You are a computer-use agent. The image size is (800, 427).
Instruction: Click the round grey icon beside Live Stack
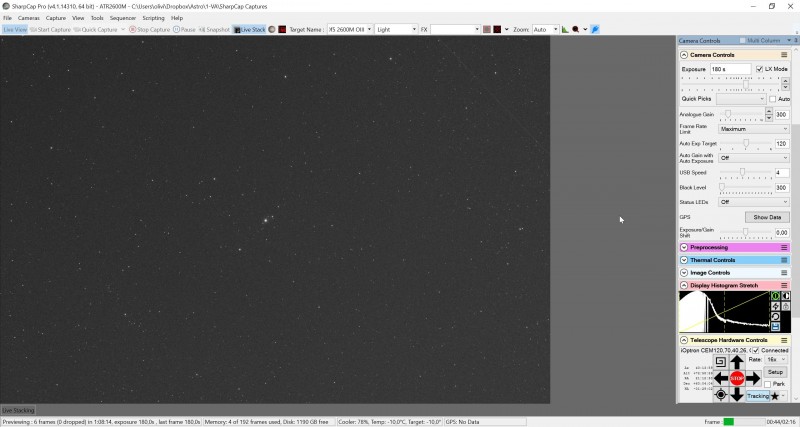[272, 30]
